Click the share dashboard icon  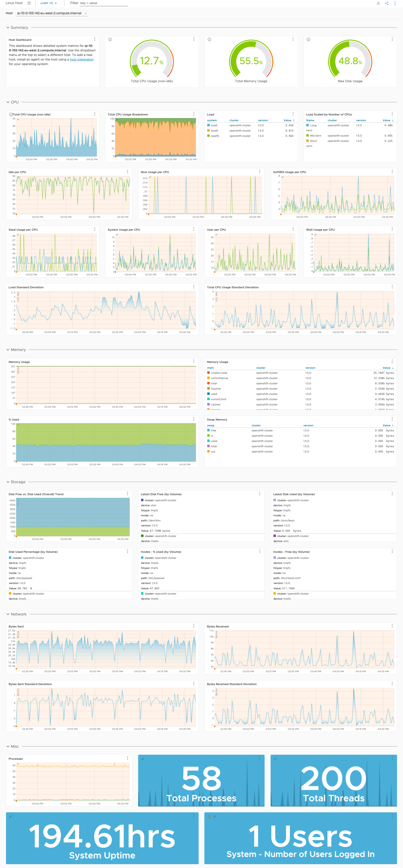[x=386, y=3]
